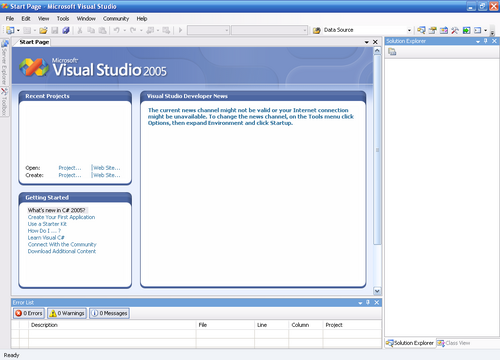
Task: Click the Open File folder icon
Action: (43, 30)
